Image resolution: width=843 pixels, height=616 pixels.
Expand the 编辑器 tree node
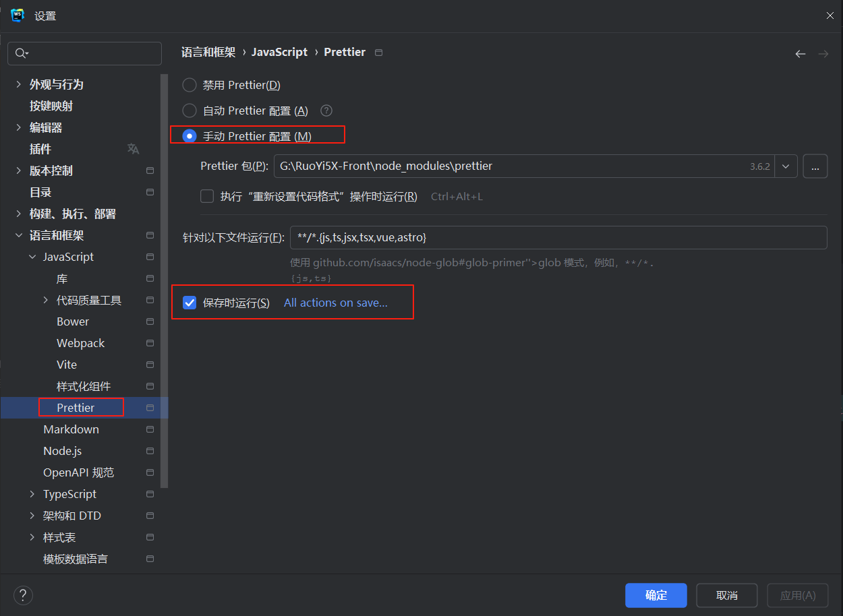19,127
